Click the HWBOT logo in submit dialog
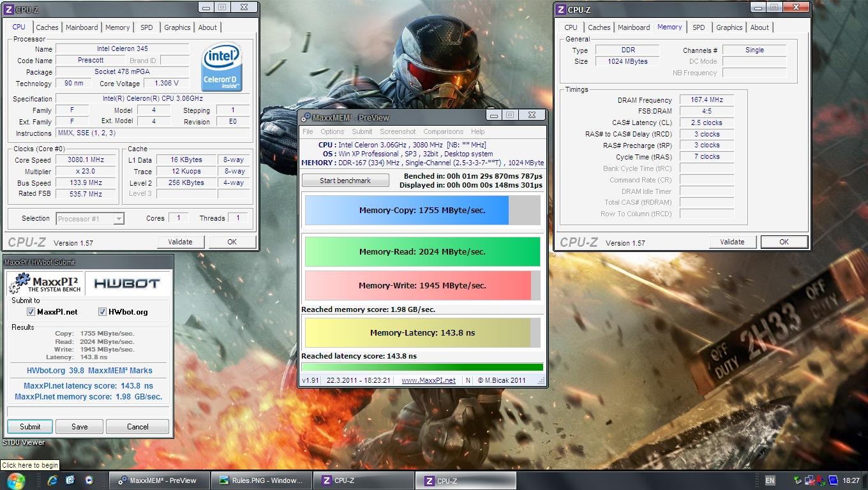 [x=126, y=283]
